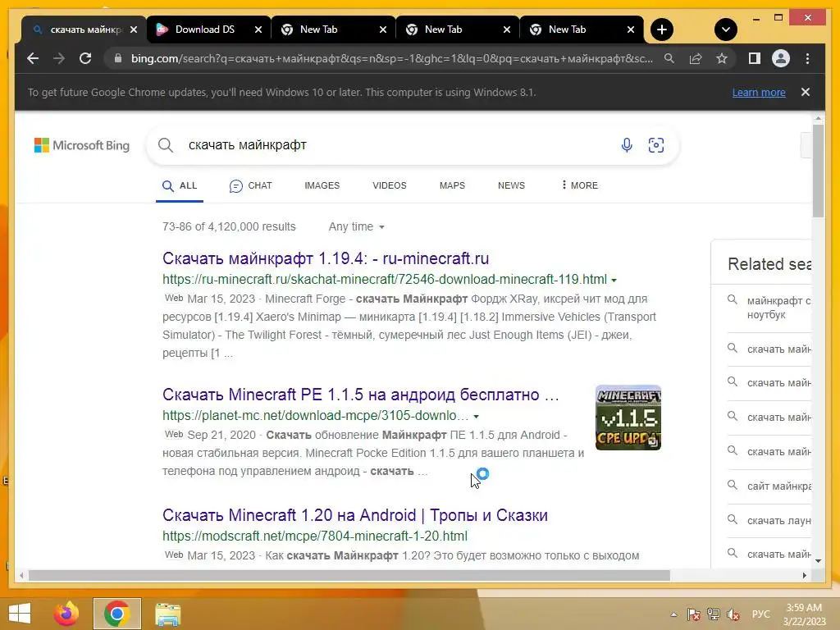Go back using the browser back arrow

pos(33,58)
